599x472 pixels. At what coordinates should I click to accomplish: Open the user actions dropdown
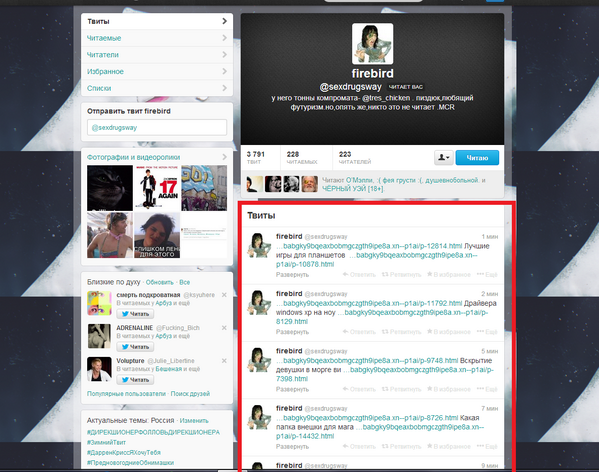point(444,157)
